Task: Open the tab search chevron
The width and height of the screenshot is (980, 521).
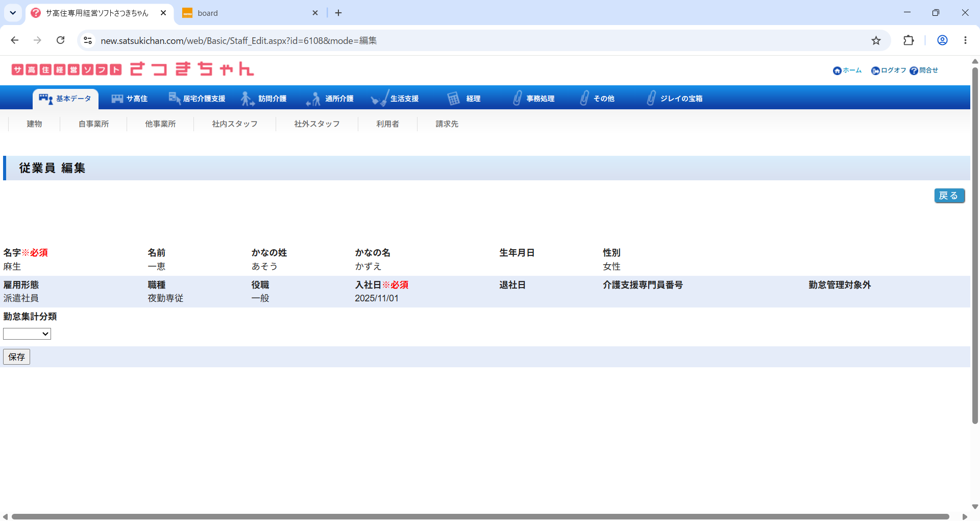Action: tap(13, 13)
